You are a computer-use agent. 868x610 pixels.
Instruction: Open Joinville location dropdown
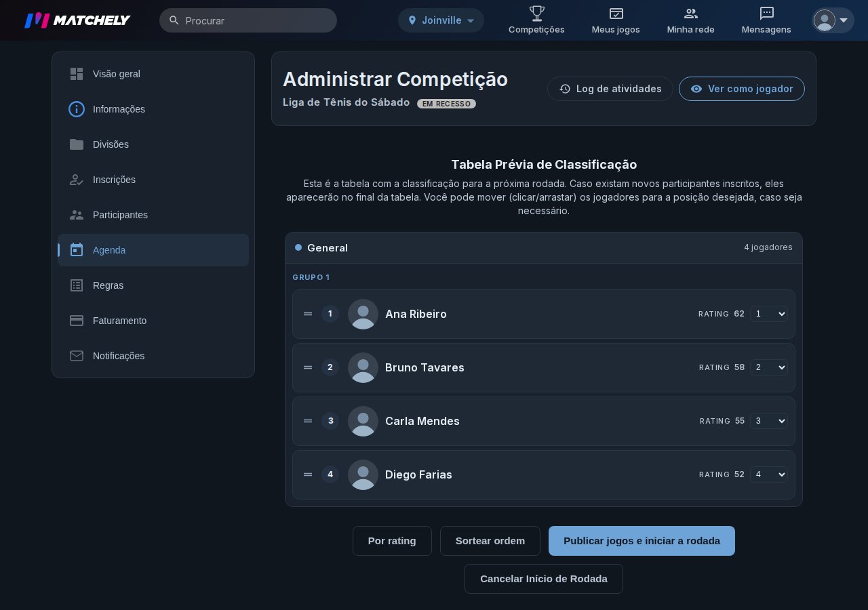point(441,20)
